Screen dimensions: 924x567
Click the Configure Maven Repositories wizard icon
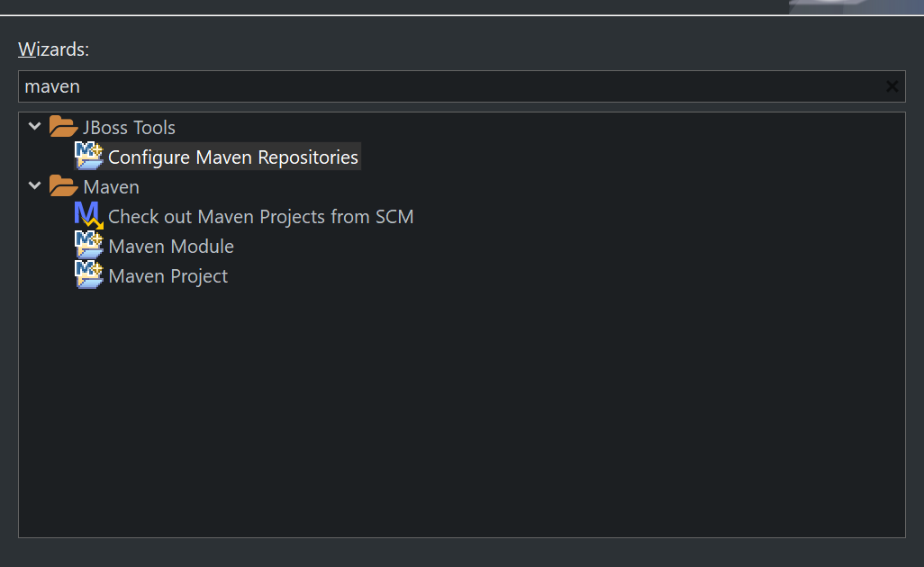point(88,156)
